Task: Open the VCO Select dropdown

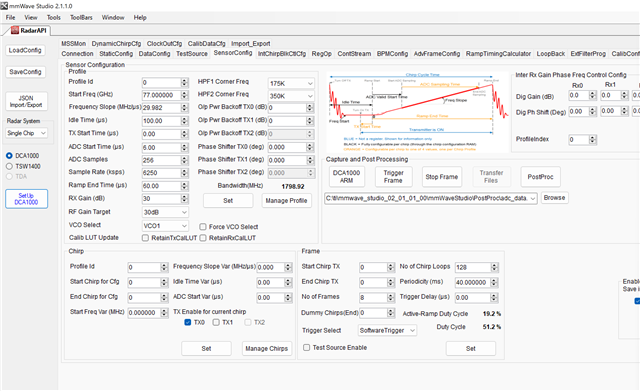Action: (165, 225)
